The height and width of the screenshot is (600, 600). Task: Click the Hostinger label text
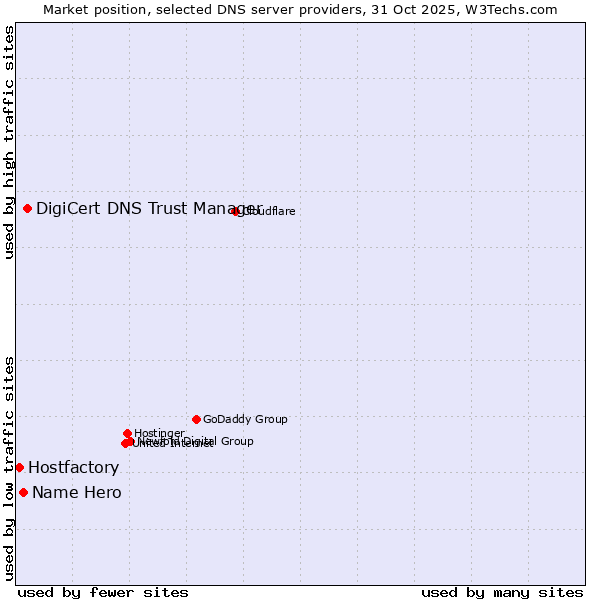coord(159,433)
